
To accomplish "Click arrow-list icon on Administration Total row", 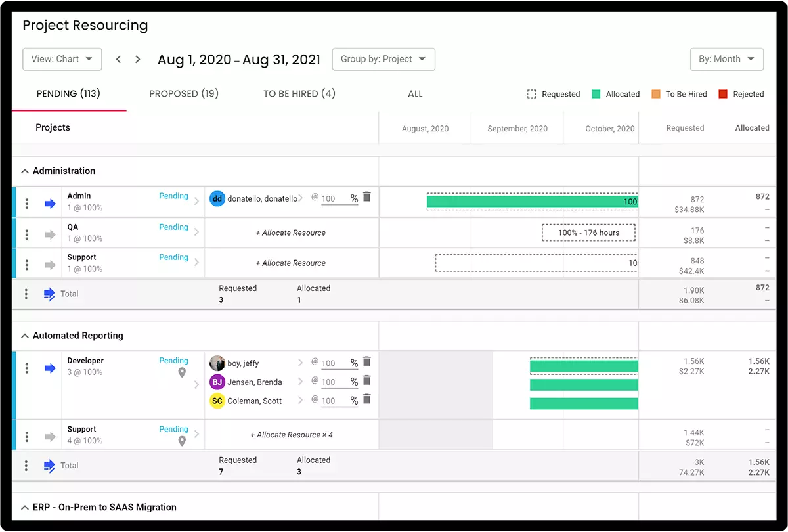I will click(50, 294).
